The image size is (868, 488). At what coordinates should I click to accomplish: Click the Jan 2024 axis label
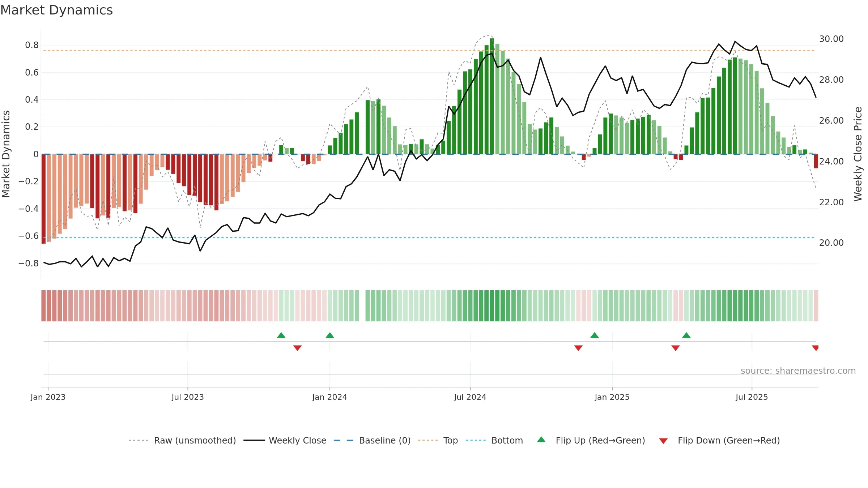coord(330,397)
